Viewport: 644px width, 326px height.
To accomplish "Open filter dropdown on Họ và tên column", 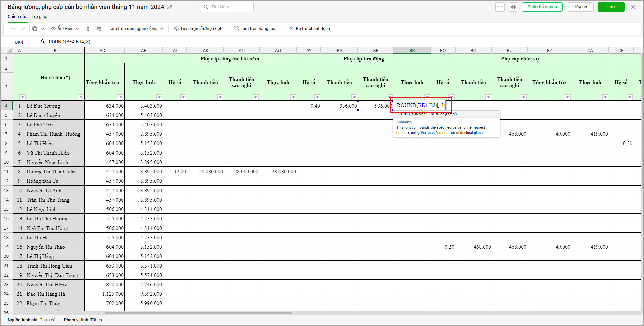I will pyautogui.click(x=81, y=97).
